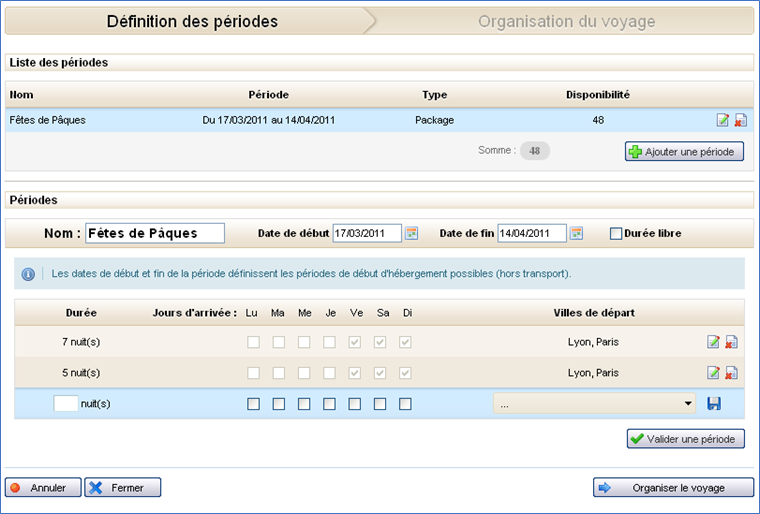Switch to Organisation du voyage step
This screenshot has width=760, height=514.
pyautogui.click(x=566, y=21)
